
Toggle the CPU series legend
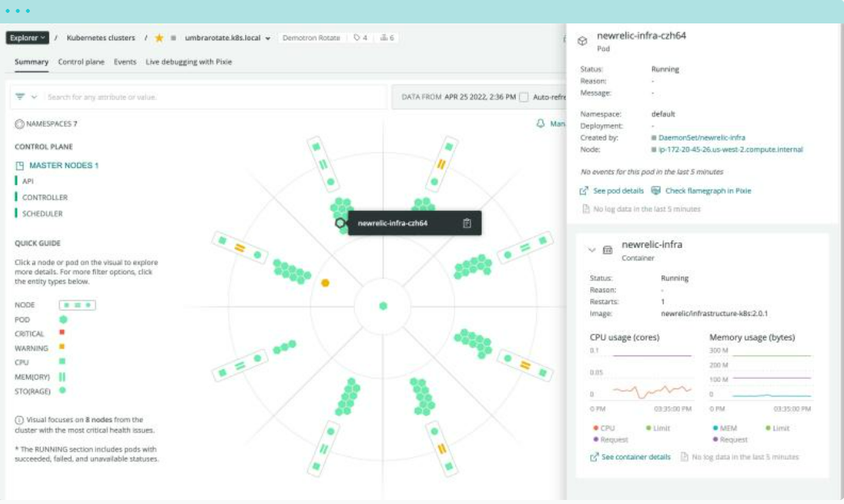point(604,428)
